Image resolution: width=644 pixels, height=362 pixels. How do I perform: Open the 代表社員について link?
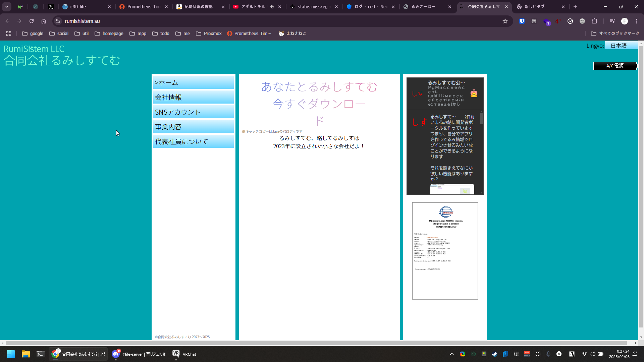coord(194,141)
